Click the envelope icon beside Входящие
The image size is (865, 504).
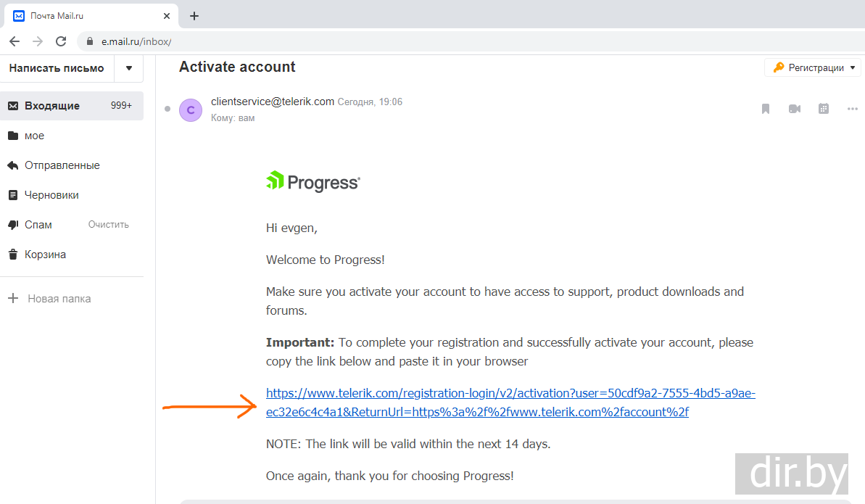click(x=13, y=105)
